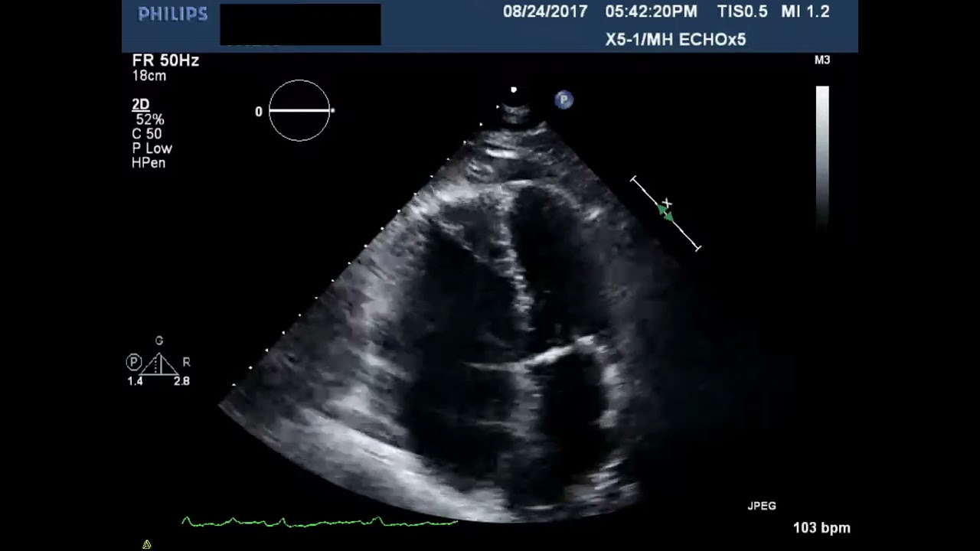Click the X5-1/MH ECHOx5 transducer label
980x551 pixels.
tap(675, 40)
